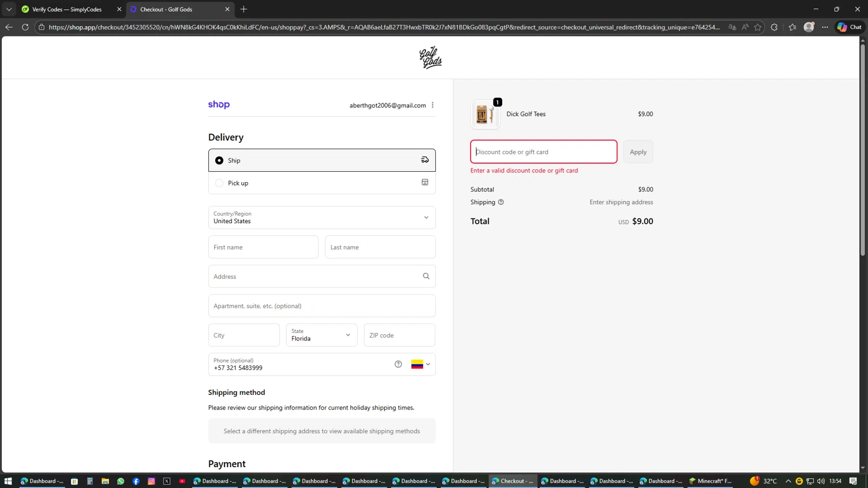Image resolution: width=868 pixels, height=488 pixels.
Task: Click the First name field
Action: click(263, 247)
